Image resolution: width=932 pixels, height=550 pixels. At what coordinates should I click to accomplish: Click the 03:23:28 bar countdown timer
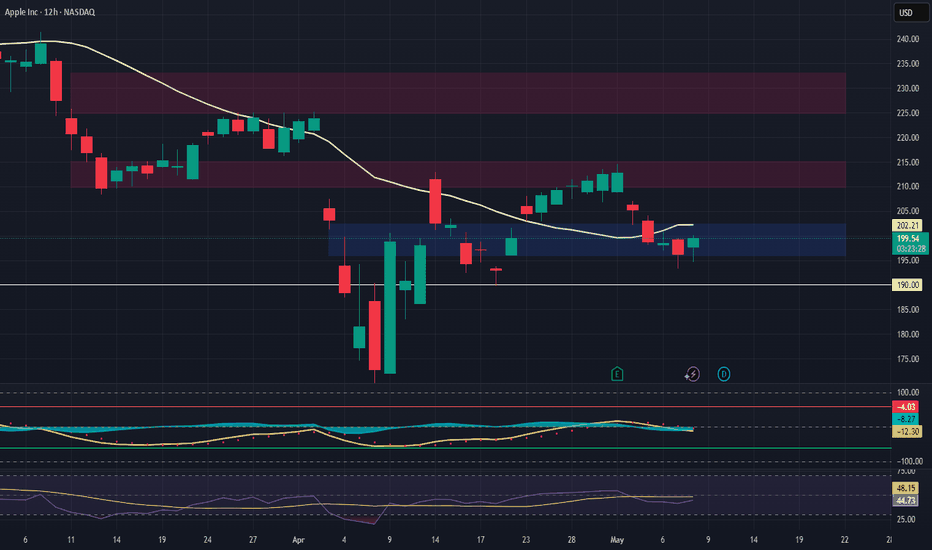coord(909,249)
